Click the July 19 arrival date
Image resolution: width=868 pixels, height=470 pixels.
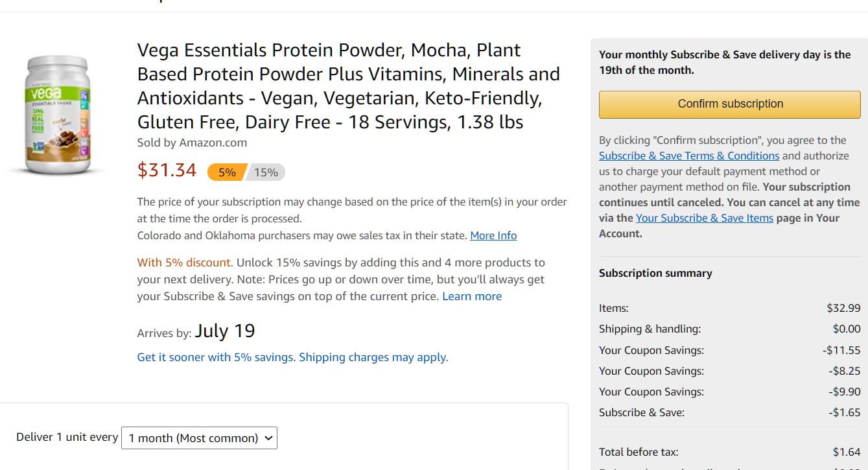224,331
